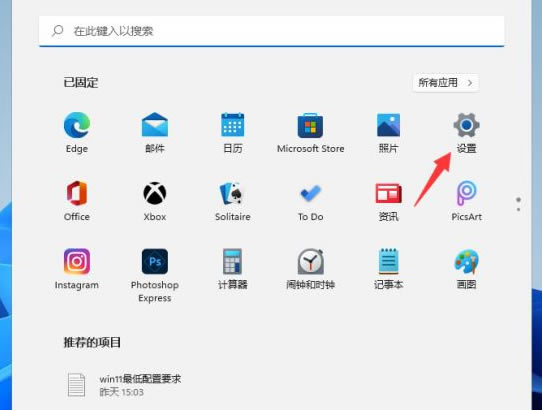Open the 照片 photos app
The width and height of the screenshot is (542, 410).
coord(389,132)
